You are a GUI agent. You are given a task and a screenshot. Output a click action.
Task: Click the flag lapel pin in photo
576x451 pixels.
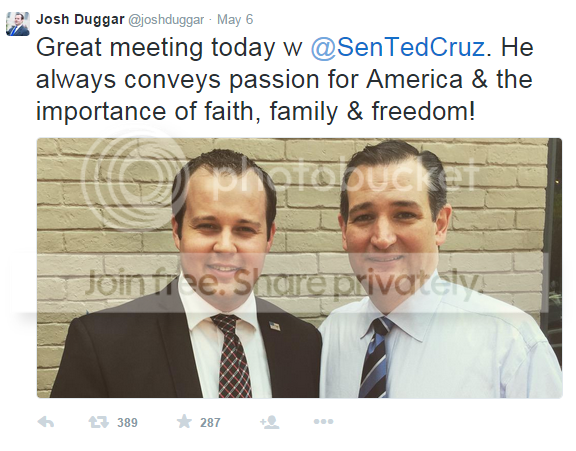pyautogui.click(x=273, y=325)
